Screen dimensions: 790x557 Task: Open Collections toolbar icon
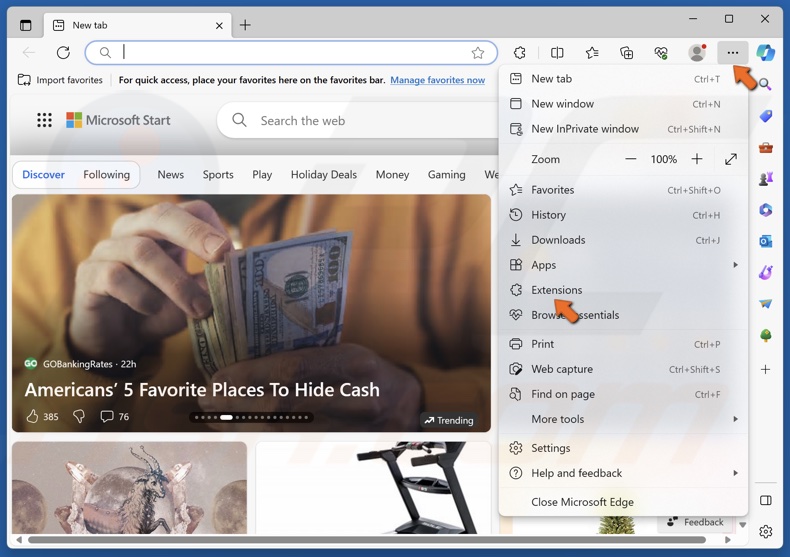coord(626,52)
